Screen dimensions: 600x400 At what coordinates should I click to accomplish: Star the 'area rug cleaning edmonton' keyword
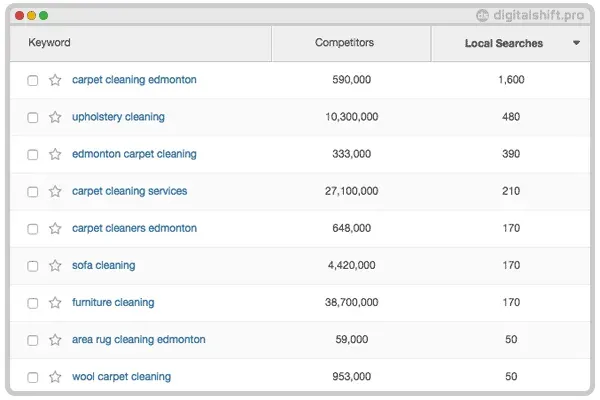pos(55,340)
